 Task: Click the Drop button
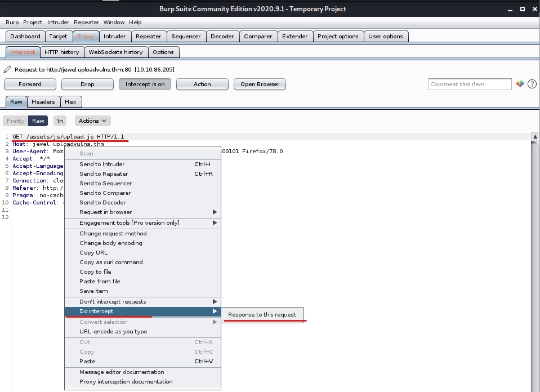point(87,84)
